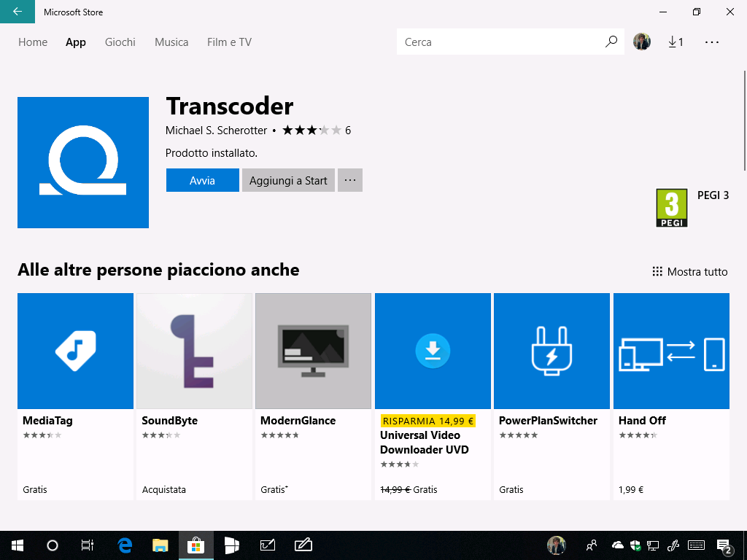Open the Home tab
The height and width of the screenshot is (560, 747).
click(33, 42)
